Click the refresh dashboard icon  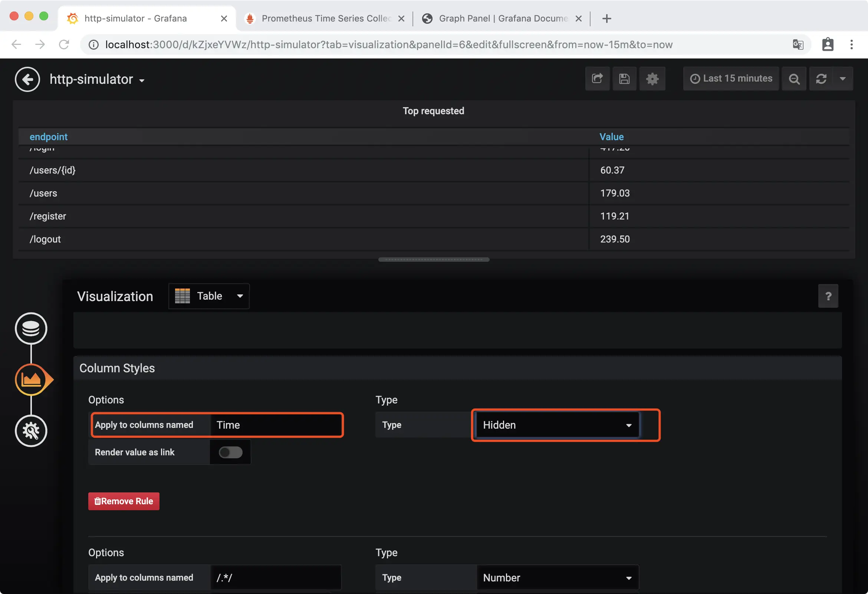[821, 78]
